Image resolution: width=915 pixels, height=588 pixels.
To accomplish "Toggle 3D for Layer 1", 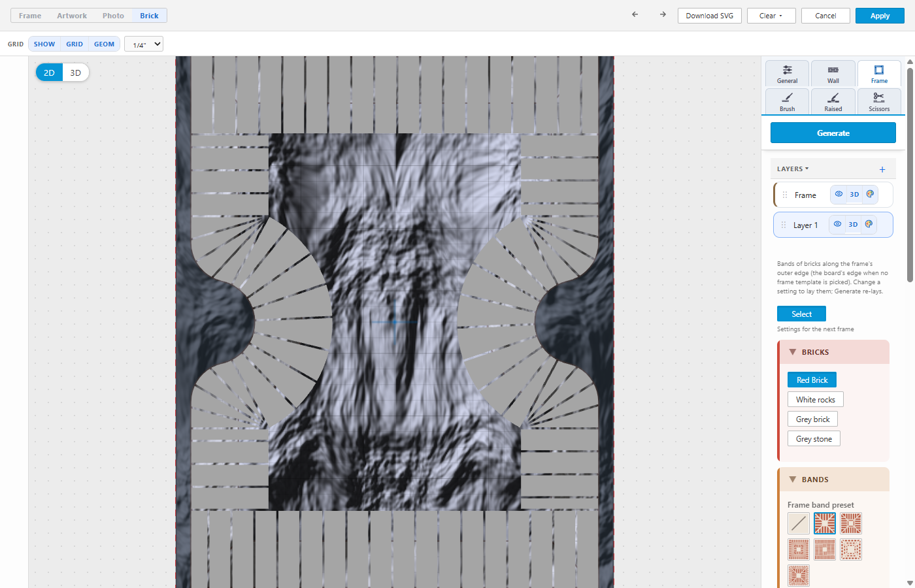I will coord(853,224).
